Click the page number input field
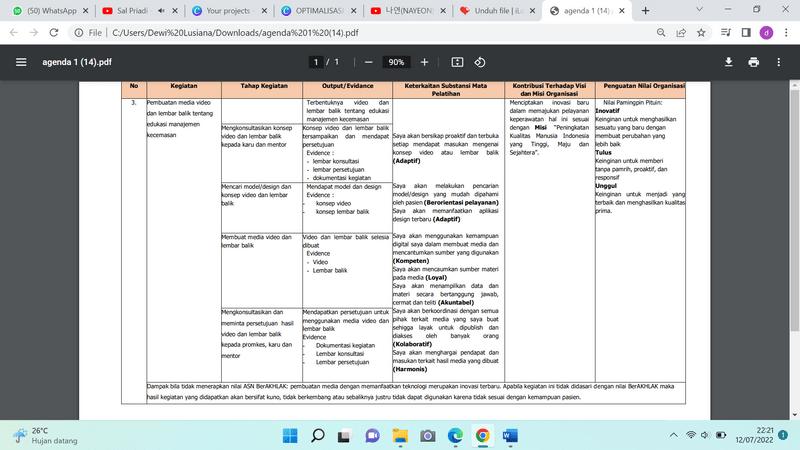 pos(316,62)
